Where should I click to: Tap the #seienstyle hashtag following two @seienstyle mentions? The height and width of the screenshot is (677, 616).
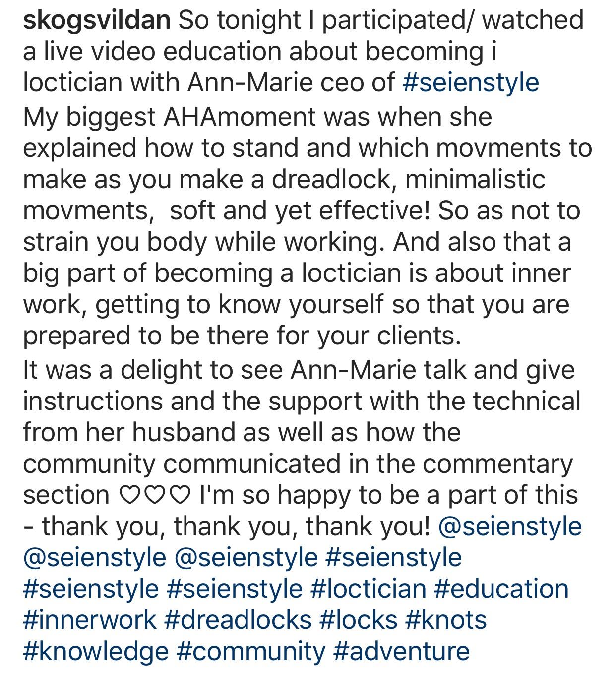pyautogui.click(x=394, y=557)
